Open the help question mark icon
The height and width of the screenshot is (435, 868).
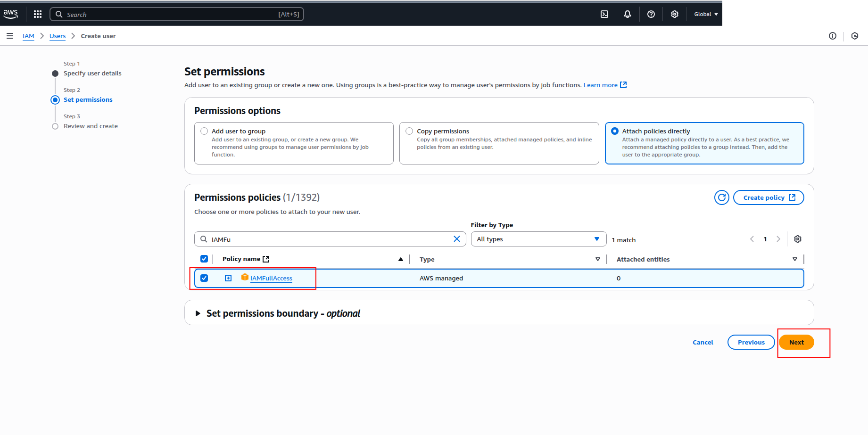tap(651, 14)
